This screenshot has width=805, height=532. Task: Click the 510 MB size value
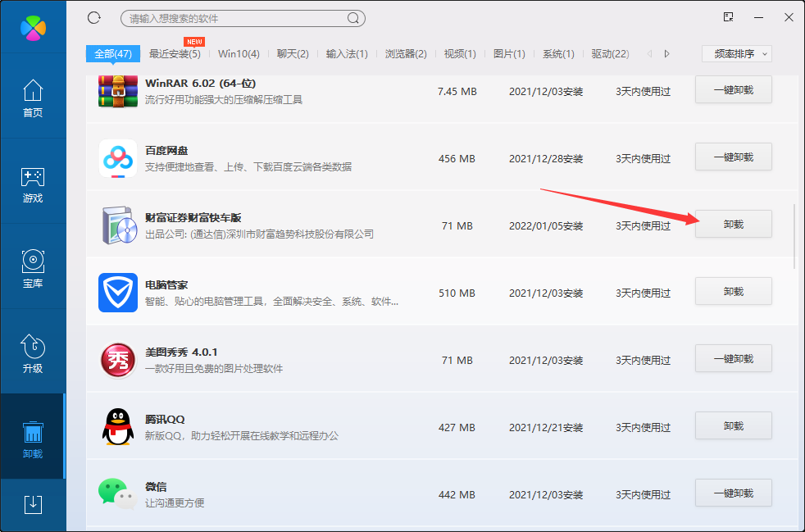point(457,293)
